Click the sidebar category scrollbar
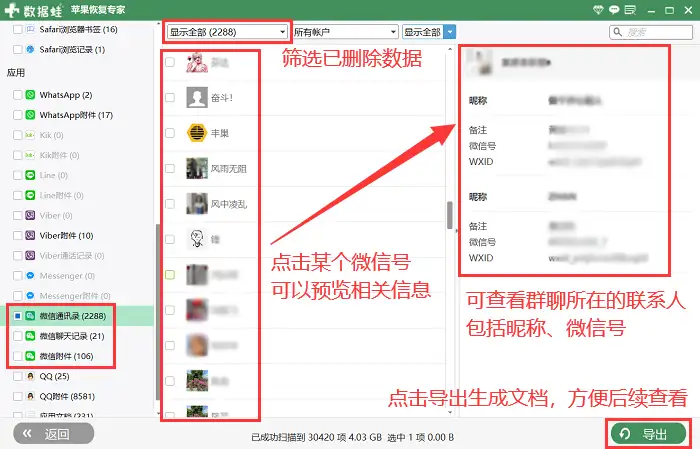700x449 pixels. click(157, 312)
